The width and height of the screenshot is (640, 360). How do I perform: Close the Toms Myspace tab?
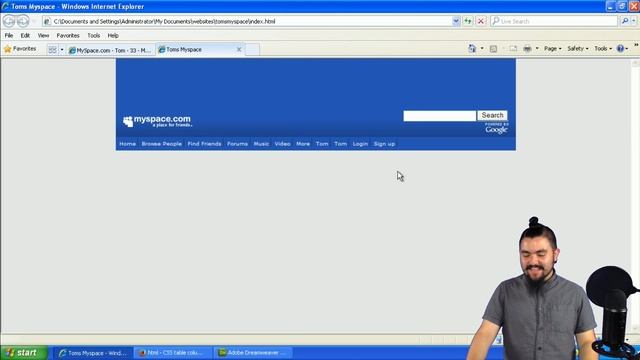239,49
